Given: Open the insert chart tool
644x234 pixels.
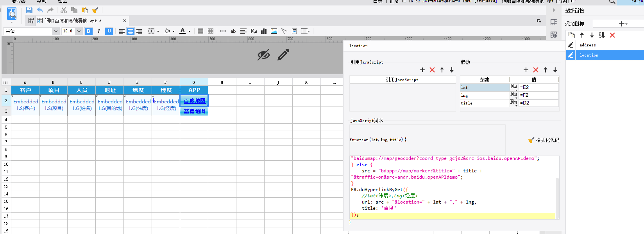Looking at the screenshot, I should click(264, 31).
